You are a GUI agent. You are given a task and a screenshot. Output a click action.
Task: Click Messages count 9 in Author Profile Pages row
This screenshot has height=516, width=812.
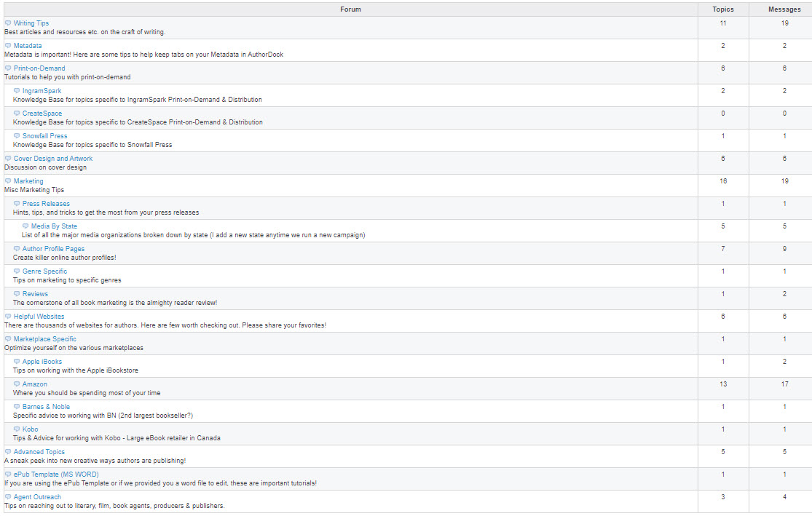(784, 249)
